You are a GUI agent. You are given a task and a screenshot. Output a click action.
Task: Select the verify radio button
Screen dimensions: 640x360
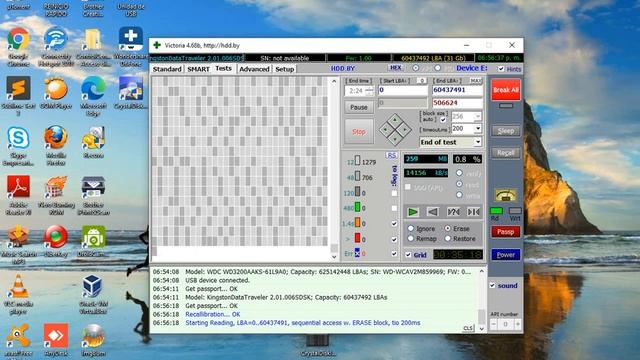pos(459,173)
